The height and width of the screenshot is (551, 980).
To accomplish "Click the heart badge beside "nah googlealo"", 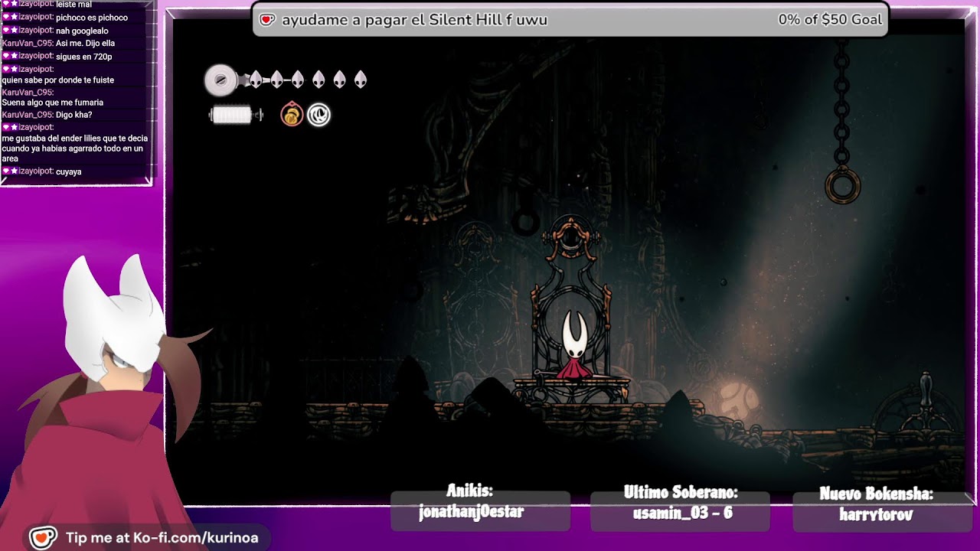I will click(x=6, y=31).
